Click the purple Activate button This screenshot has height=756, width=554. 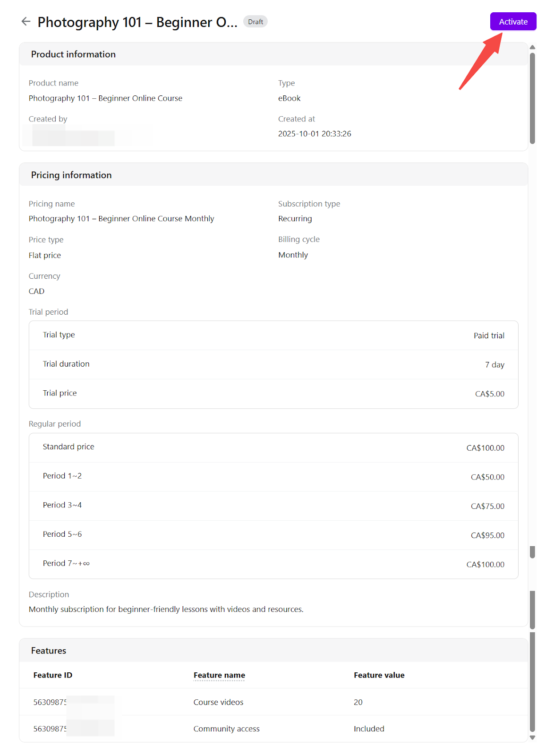(513, 22)
